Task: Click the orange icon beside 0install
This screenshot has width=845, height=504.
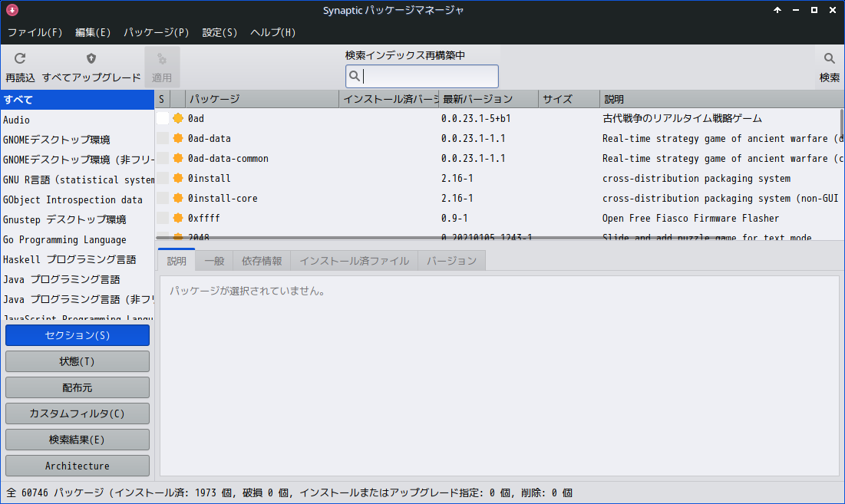Action: point(178,178)
